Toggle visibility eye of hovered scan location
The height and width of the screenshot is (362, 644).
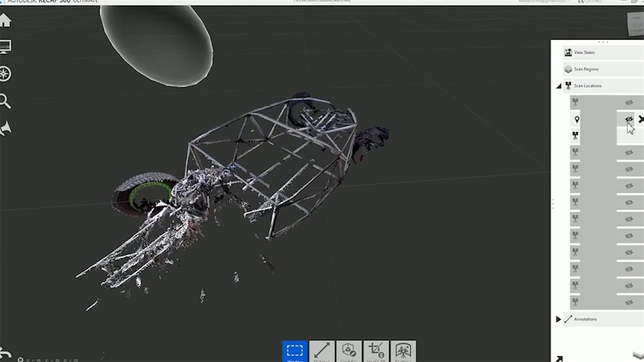tap(629, 119)
